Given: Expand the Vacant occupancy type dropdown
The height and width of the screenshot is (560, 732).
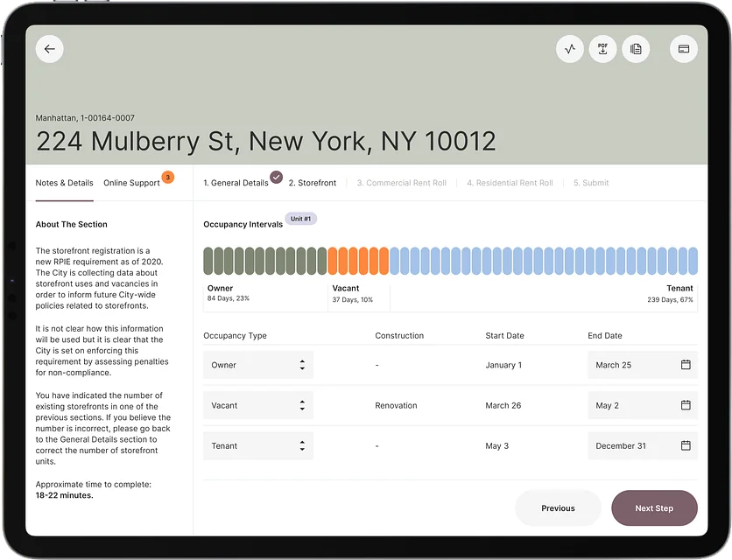Looking at the screenshot, I should [258, 405].
